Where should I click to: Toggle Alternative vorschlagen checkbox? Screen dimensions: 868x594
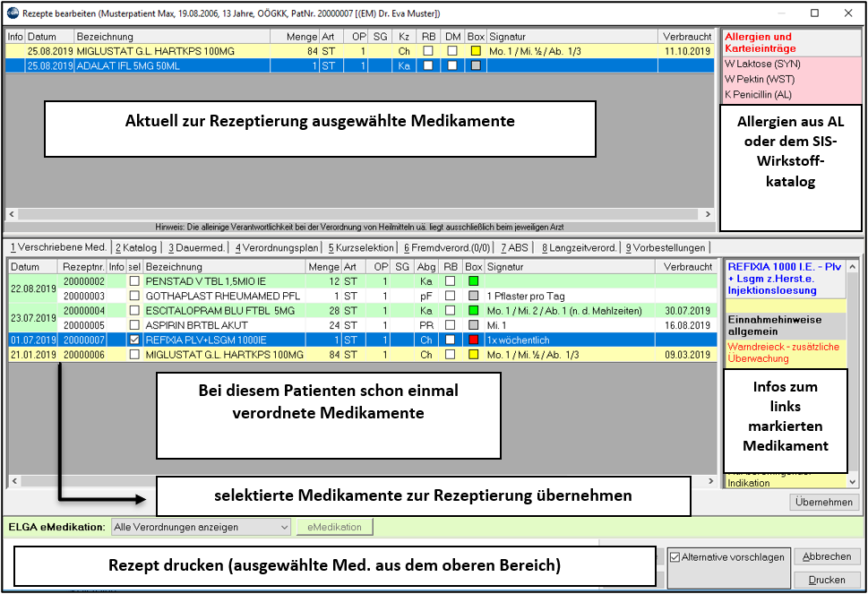tap(675, 557)
